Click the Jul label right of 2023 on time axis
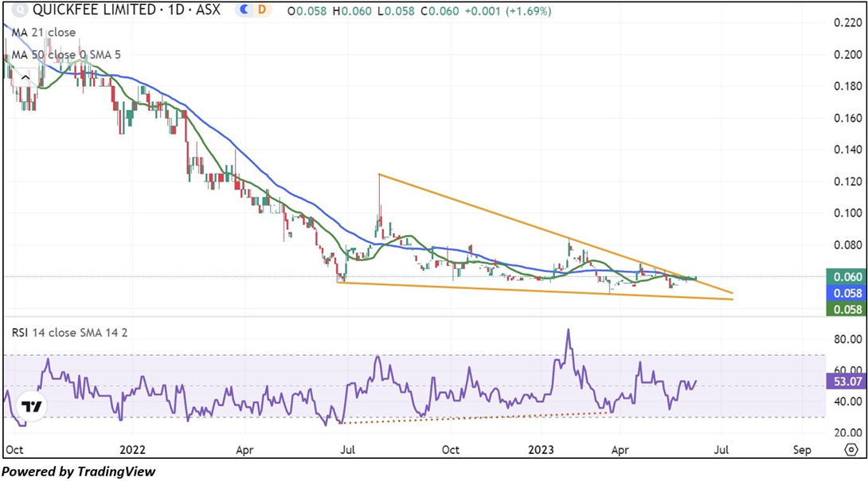 [x=721, y=449]
